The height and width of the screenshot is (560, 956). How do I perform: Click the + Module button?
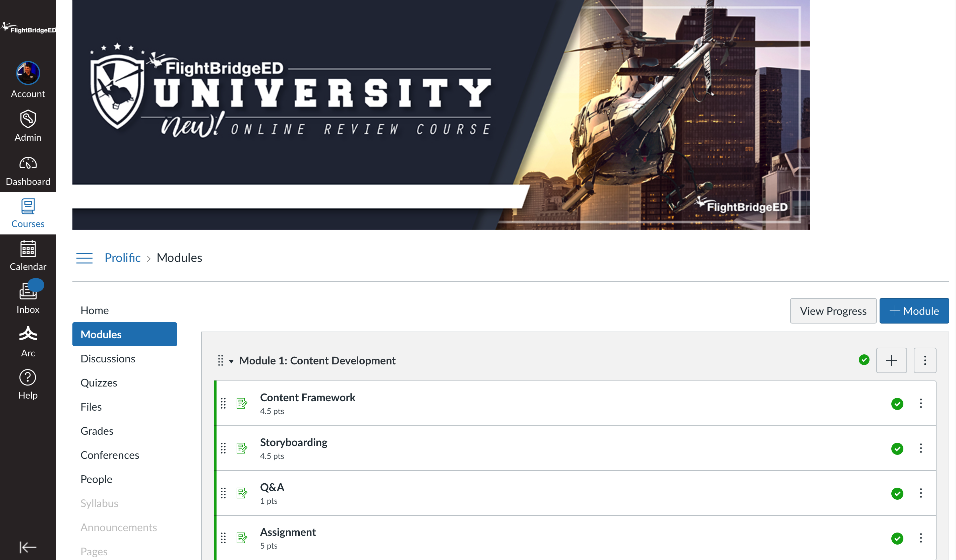click(914, 311)
